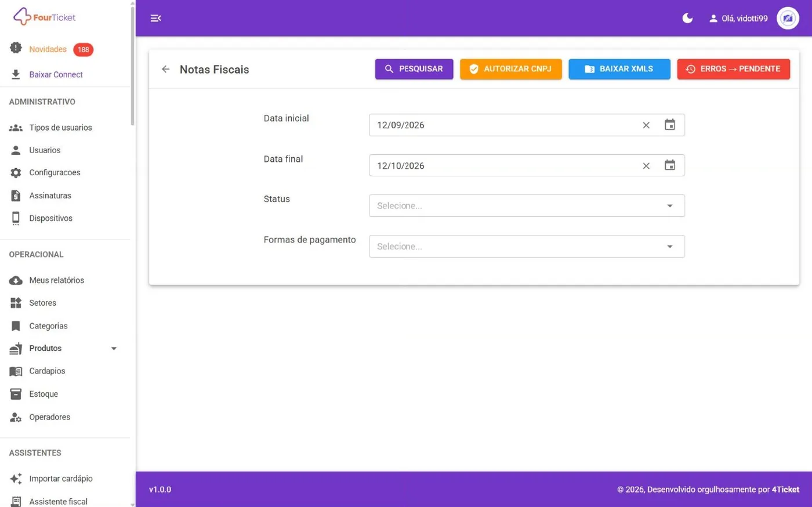Viewport: 812px width, 507px height.
Task: Open the Formas de pagamento dropdown
Action: 527,246
